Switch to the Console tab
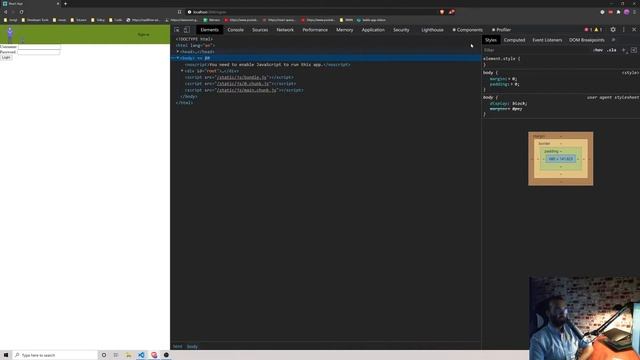Viewport: 640px width, 360px height. tap(236, 30)
